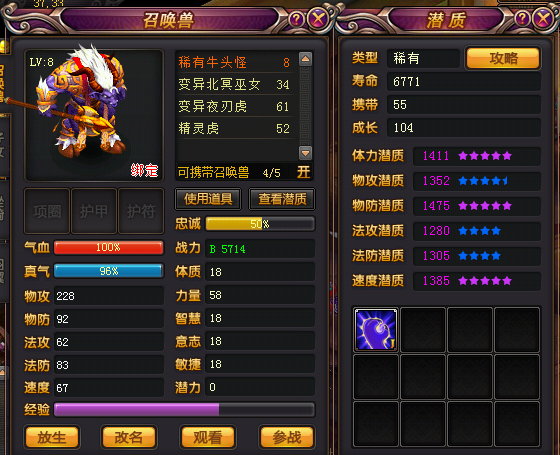This screenshot has width=560, height=455.
Task: Open help icon on 潜质 panel
Action: point(522,19)
